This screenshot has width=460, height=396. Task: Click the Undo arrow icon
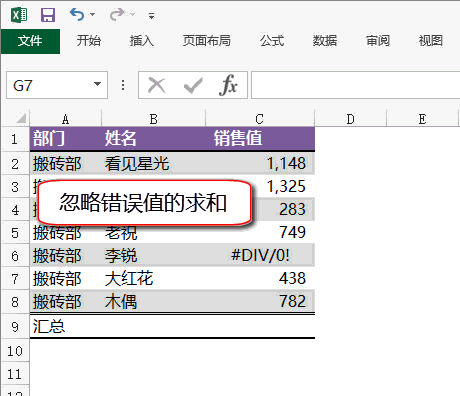point(77,14)
